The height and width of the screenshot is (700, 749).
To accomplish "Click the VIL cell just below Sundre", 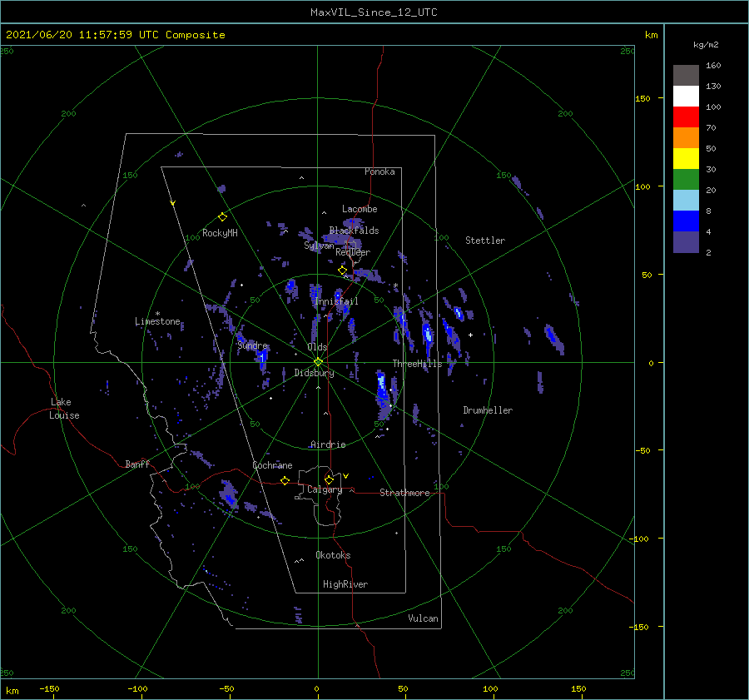I will (262, 357).
